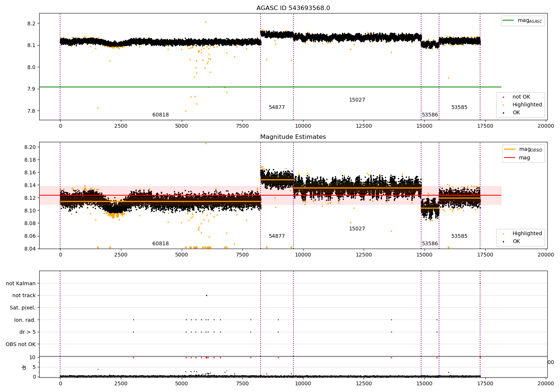The image size is (560, 392).
Task: Click the 12500 x-tick under the top plot
Action: point(364,126)
